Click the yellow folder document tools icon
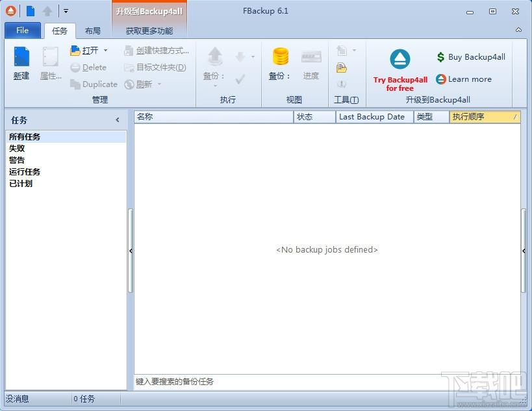532x411 pixels. [x=341, y=68]
